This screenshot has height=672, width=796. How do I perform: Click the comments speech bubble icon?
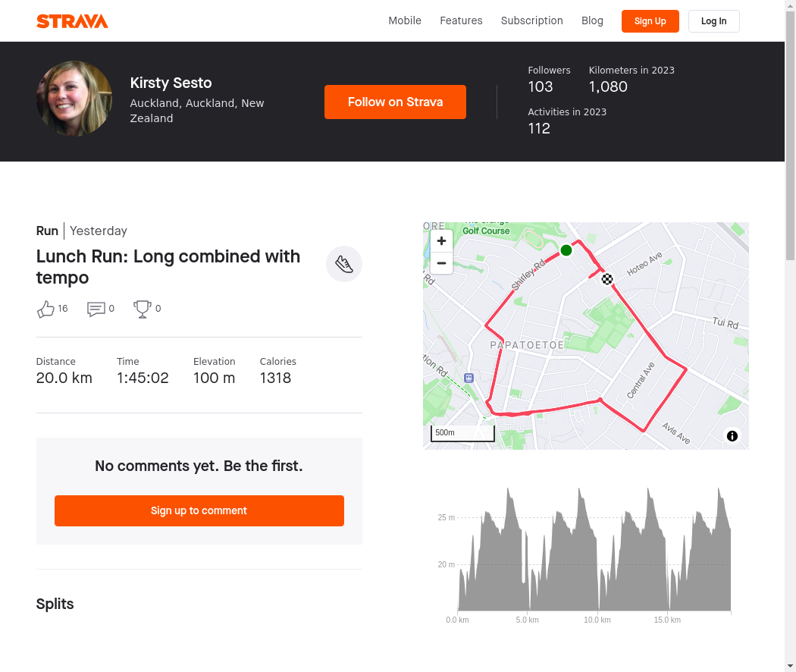point(96,309)
